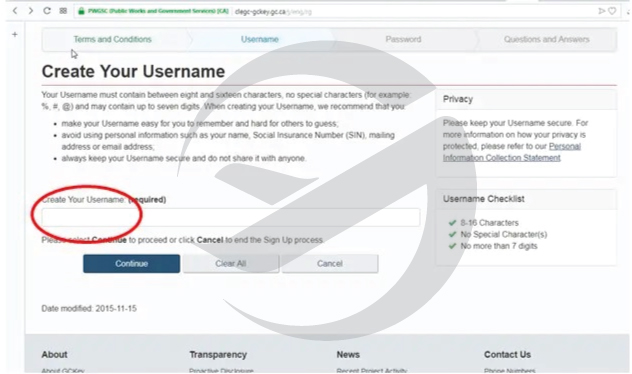
Task: Click the Phone Numbers footer link
Action: click(510, 370)
